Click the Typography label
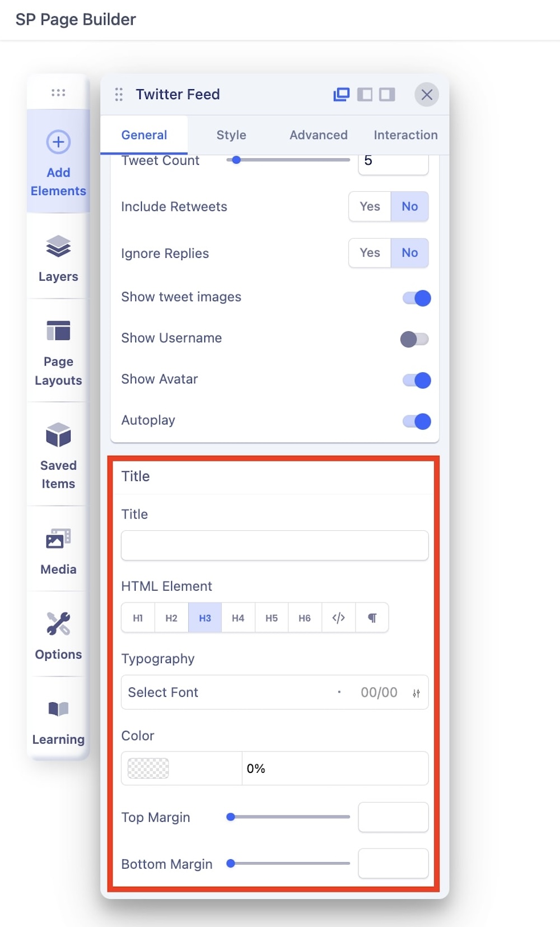560x927 pixels. [x=158, y=659]
